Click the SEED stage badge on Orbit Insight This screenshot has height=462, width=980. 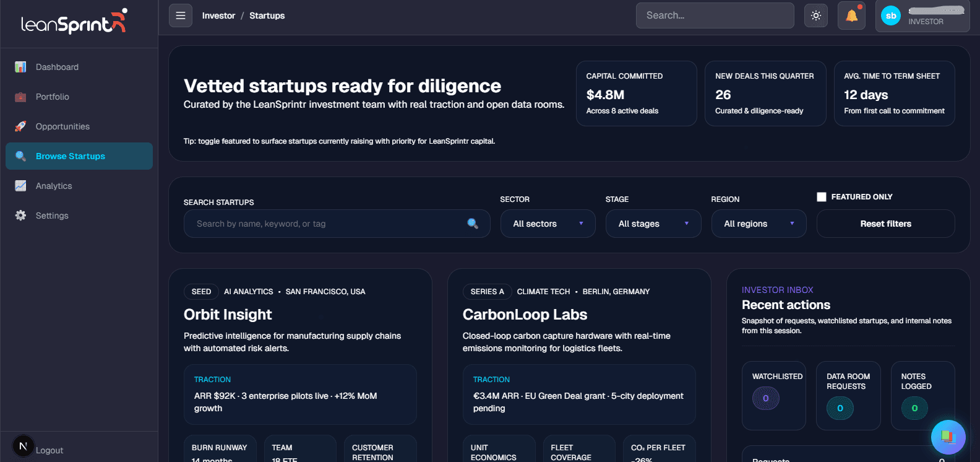(x=201, y=292)
